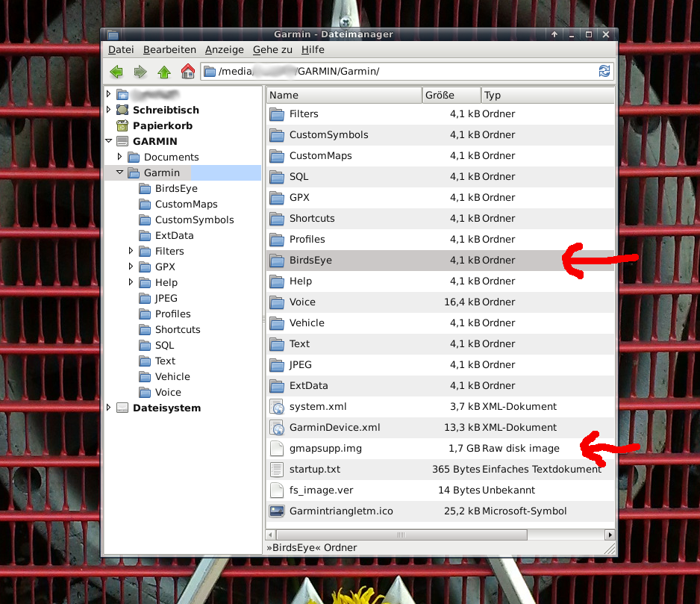Reload the folder with the refresh icon
This screenshot has width=700, height=604.
coord(604,71)
